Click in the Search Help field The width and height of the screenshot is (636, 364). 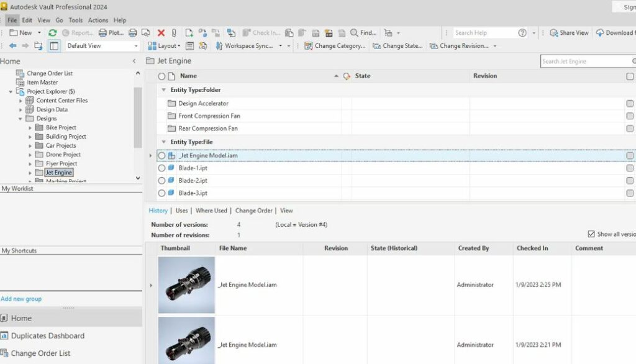(x=484, y=33)
